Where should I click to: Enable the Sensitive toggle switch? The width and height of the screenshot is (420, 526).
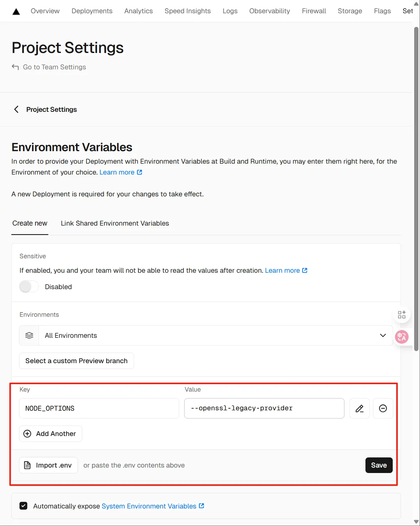click(29, 287)
